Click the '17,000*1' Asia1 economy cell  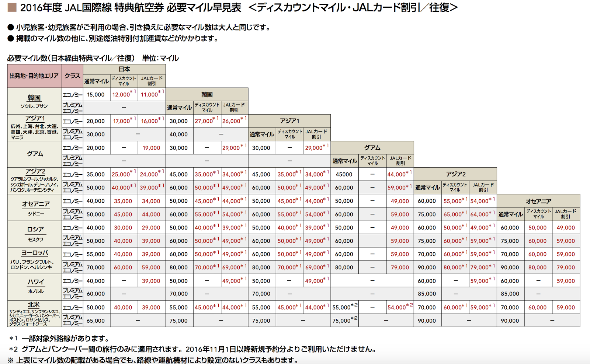[x=124, y=120]
